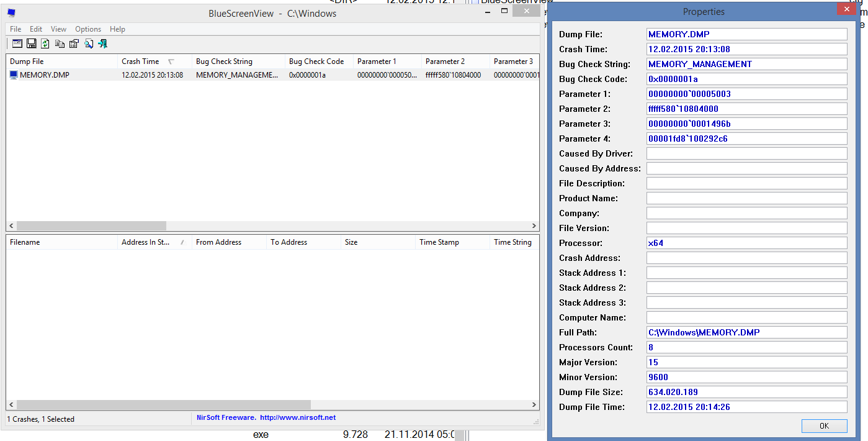Viewport: 868px width, 441px height.
Task: Sort by Bug Check Code column header
Action: 319,61
